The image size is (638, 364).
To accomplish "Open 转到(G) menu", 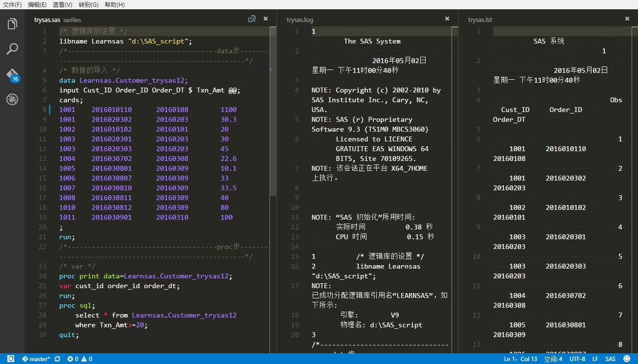I will tap(89, 4).
